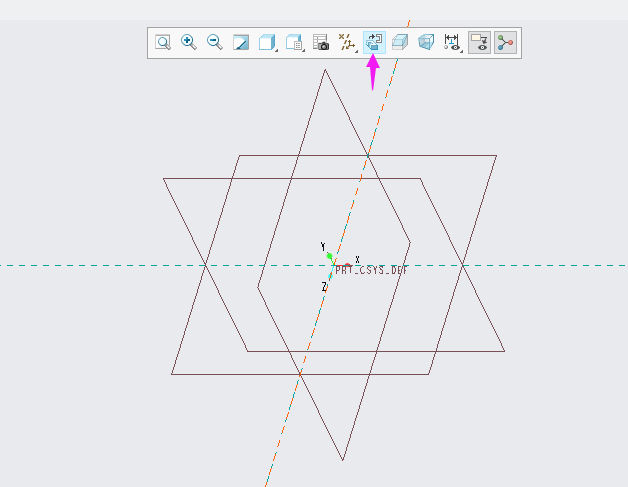Select the PRT_CSYS_DEF coordinate system label
The image size is (628, 487).
click(x=371, y=270)
